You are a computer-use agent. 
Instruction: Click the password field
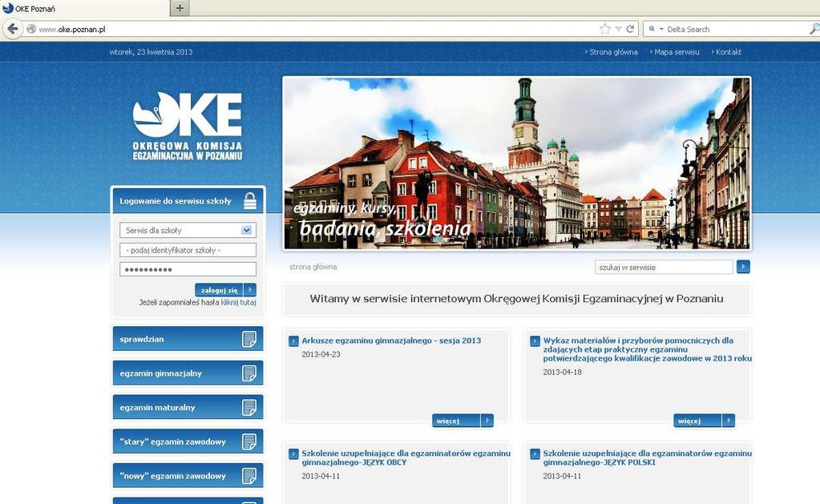point(188,269)
